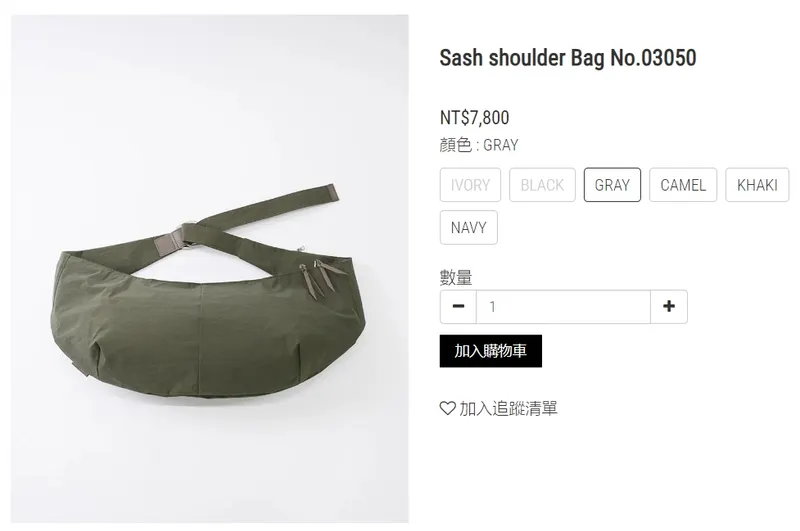Switch to the KHAKI color variant

[x=757, y=185]
